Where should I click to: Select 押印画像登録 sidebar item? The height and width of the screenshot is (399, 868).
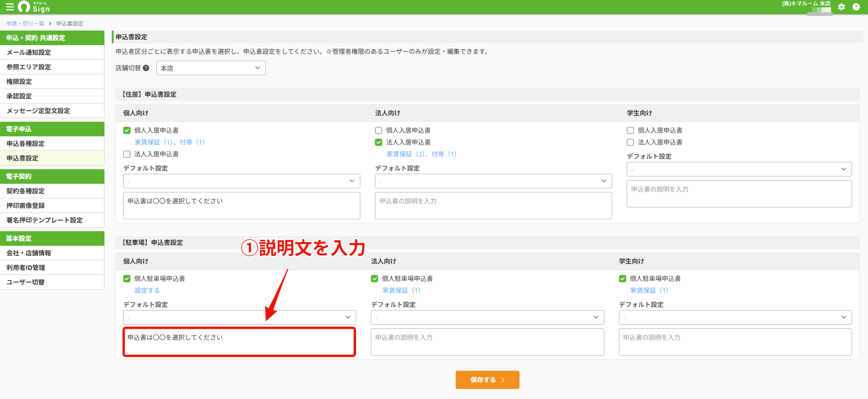[x=52, y=206]
